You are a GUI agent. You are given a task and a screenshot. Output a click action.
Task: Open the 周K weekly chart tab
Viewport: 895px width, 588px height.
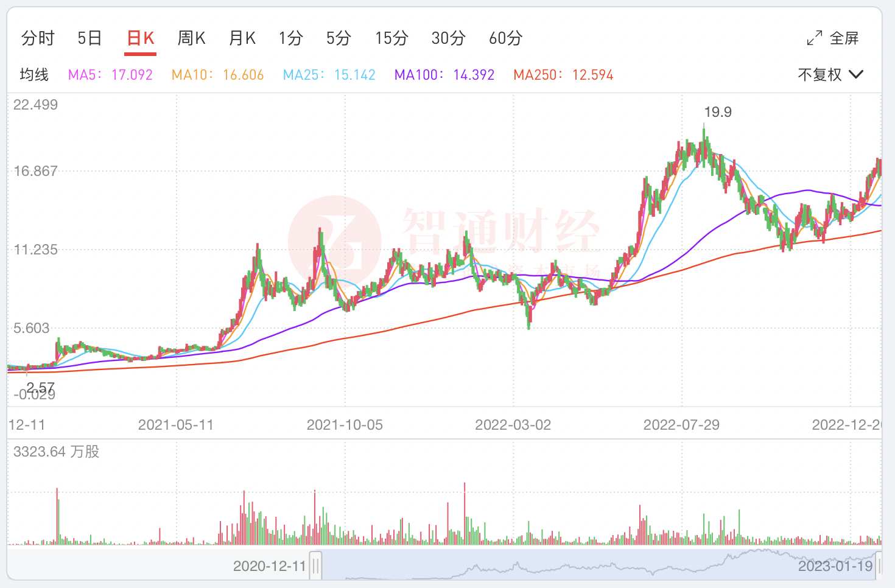[x=191, y=38]
